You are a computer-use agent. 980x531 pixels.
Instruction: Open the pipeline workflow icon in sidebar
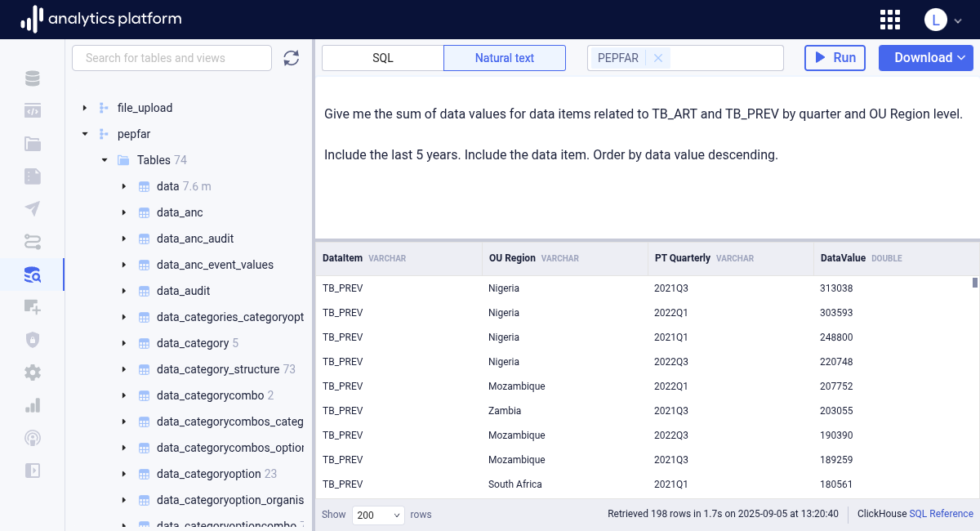[33, 242]
